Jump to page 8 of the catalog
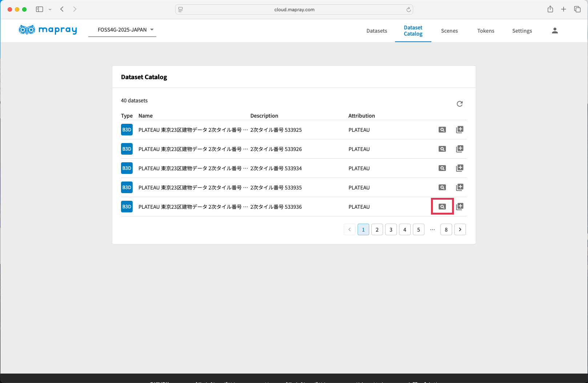Screen dimensions: 588x383 [x=446, y=229]
